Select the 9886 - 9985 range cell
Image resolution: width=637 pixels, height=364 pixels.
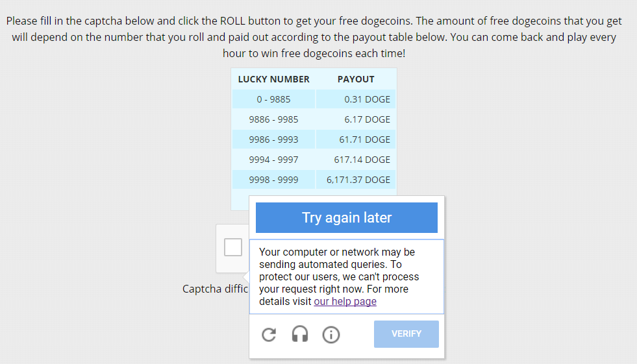coord(274,119)
